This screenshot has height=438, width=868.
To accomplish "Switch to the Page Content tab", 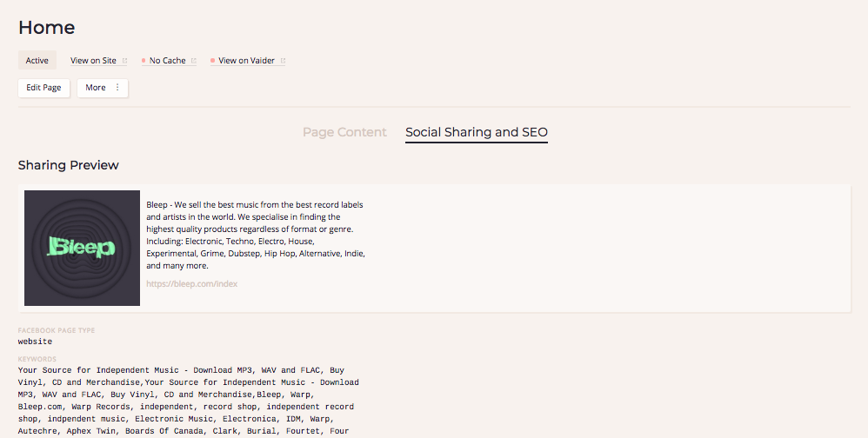I will click(344, 132).
